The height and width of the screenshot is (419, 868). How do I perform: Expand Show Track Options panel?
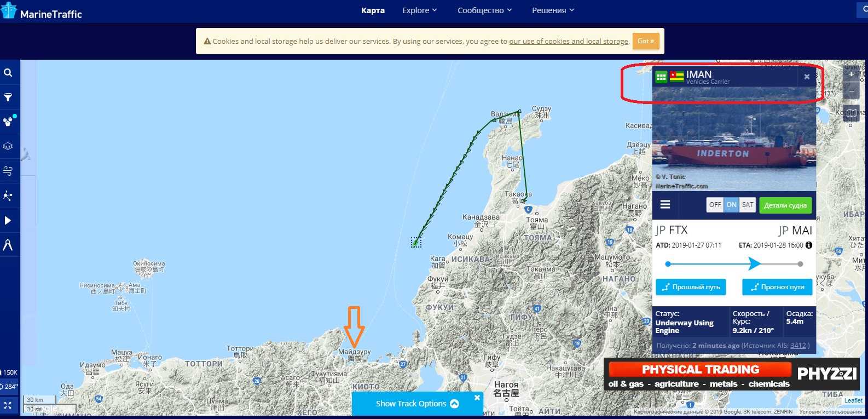417,404
